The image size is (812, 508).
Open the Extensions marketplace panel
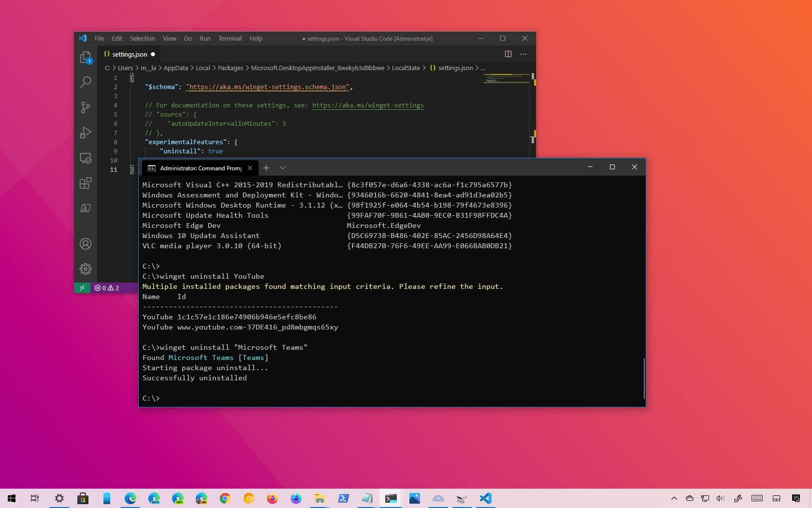pos(86,183)
